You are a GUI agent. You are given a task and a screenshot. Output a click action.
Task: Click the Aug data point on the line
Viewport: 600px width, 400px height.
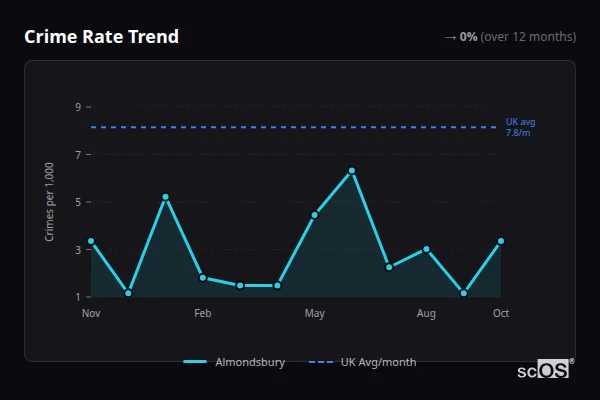pyautogui.click(x=426, y=249)
